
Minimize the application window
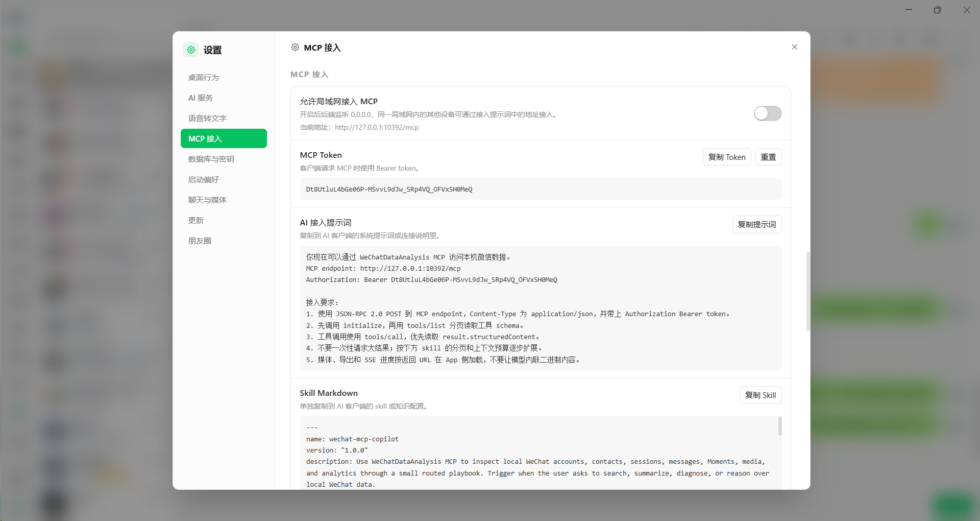coord(909,10)
